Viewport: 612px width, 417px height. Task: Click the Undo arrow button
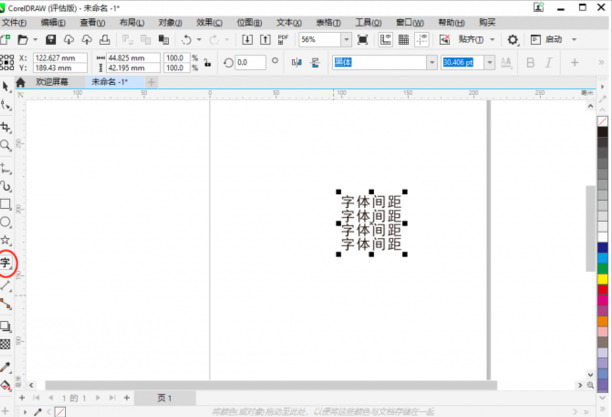[187, 39]
